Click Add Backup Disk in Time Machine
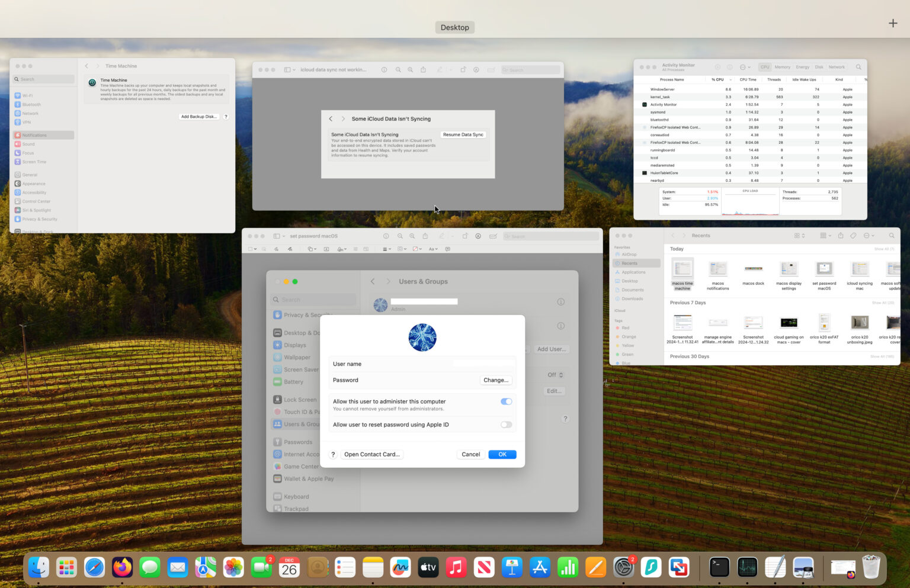The image size is (910, 588). pyautogui.click(x=199, y=117)
